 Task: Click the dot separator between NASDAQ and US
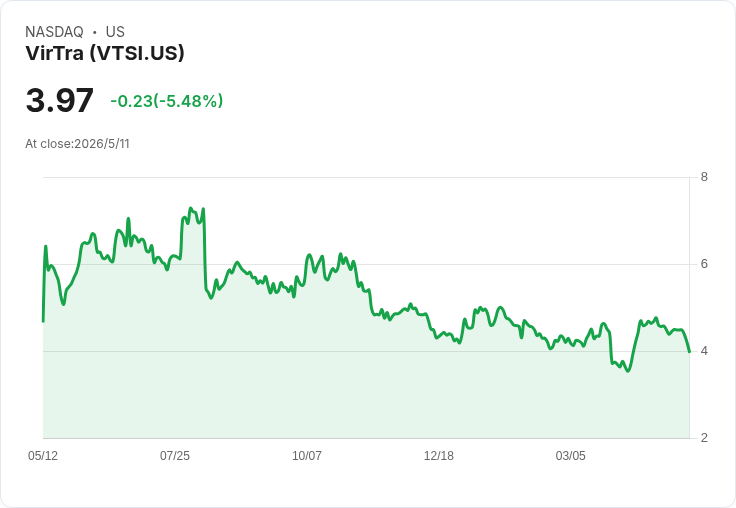(95, 32)
